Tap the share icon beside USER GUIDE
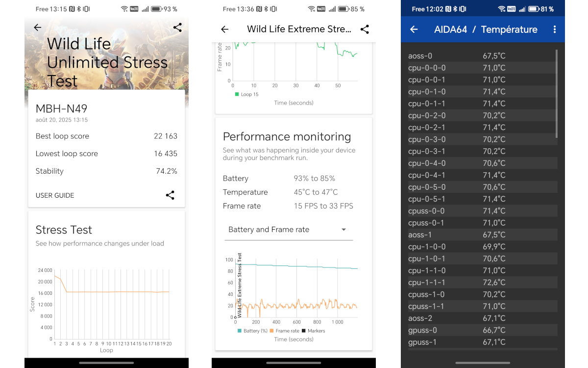The image size is (588, 368). pos(170,195)
